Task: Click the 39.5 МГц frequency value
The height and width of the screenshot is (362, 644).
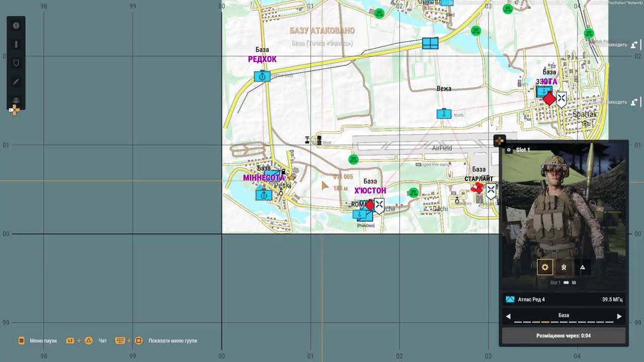Action: click(612, 300)
